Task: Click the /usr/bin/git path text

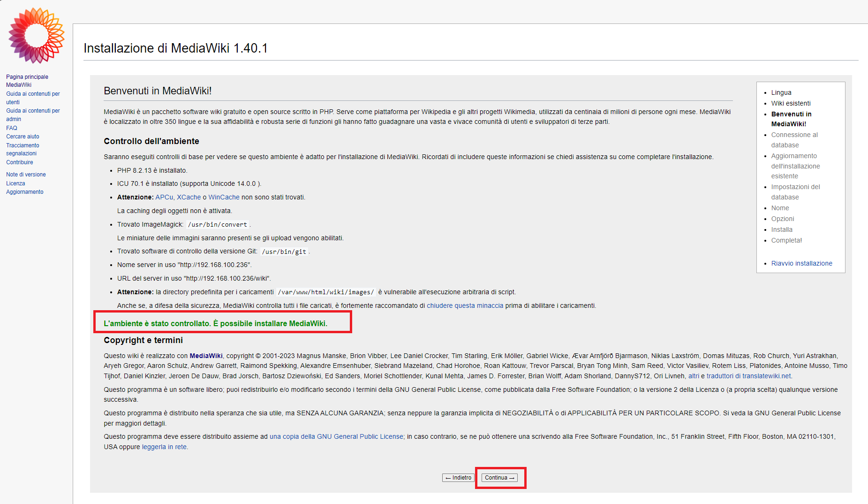Action: point(284,252)
